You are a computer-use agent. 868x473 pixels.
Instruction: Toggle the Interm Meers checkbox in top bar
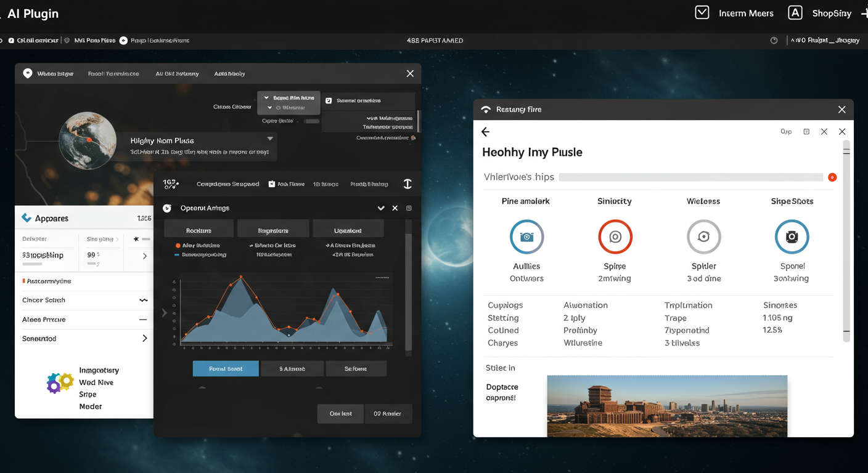pyautogui.click(x=702, y=12)
